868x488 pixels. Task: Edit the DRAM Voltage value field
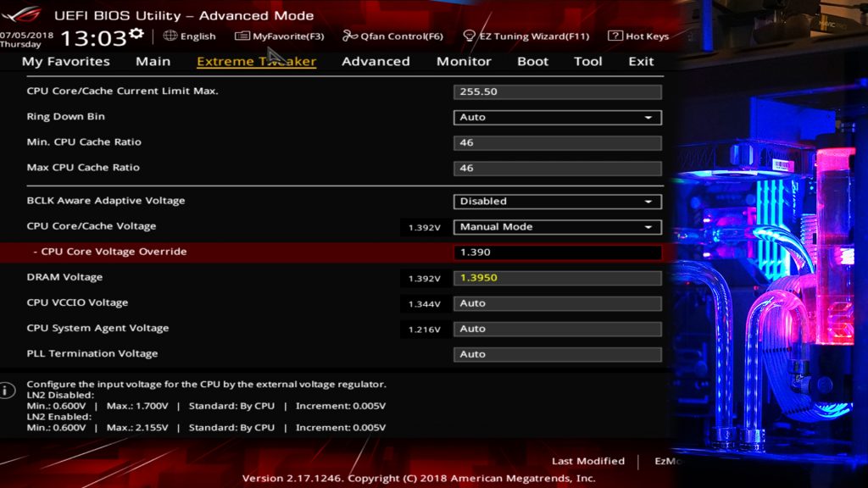(558, 278)
